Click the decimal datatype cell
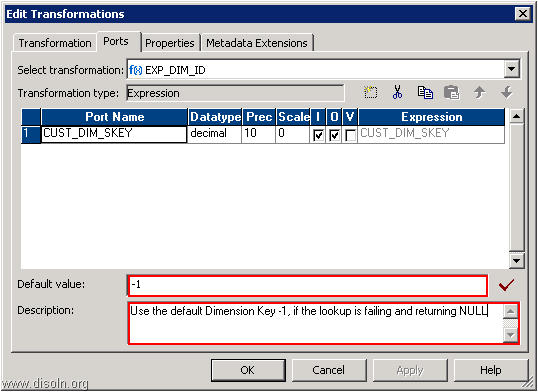The width and height of the screenshot is (538, 392). 214,134
